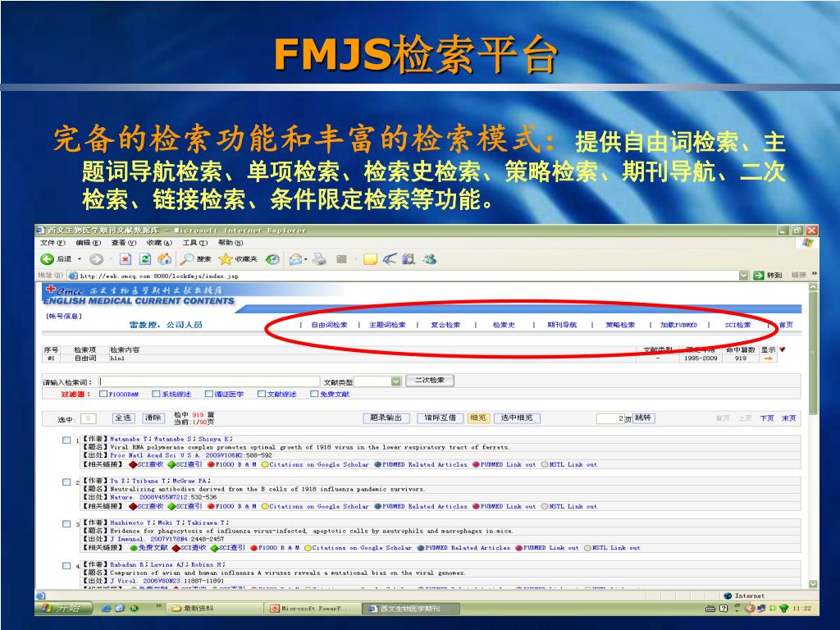Image resolution: width=840 pixels, height=630 pixels.
Task: Open the Mail icon dropdown arrow
Action: [x=305, y=260]
